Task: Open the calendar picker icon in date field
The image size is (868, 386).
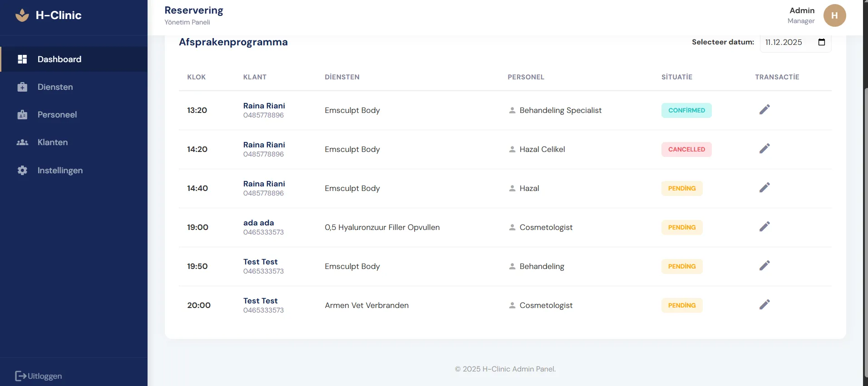Action: (x=821, y=42)
